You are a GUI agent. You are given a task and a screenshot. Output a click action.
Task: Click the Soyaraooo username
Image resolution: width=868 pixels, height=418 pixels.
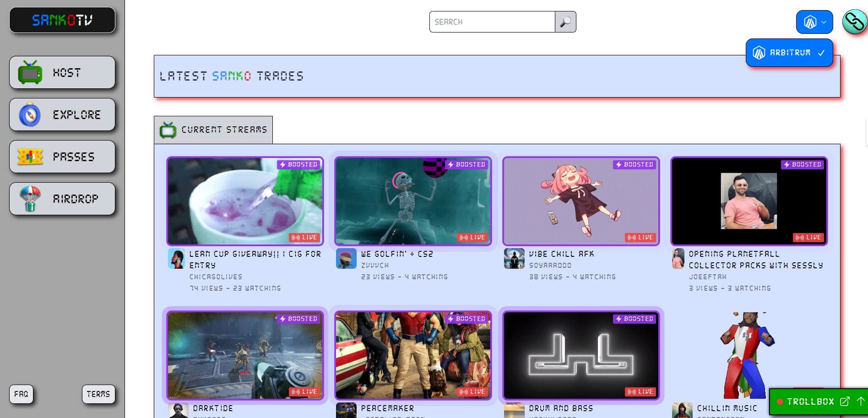(550, 266)
